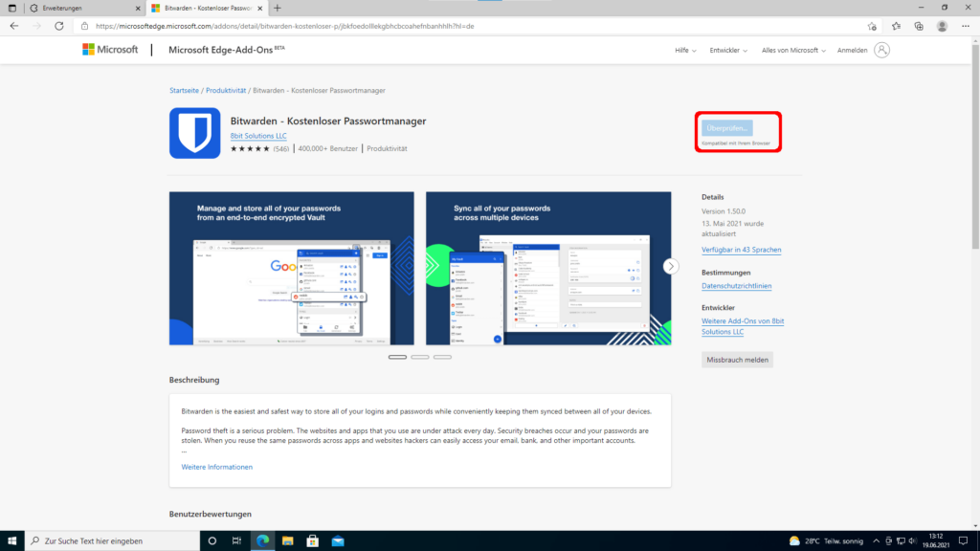The width and height of the screenshot is (980, 551).
Task: Select the third carousel page indicator
Action: pos(442,358)
